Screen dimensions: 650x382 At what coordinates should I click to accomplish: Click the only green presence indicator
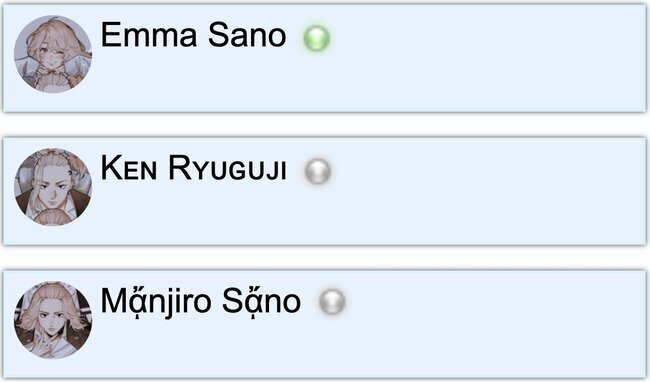click(316, 38)
